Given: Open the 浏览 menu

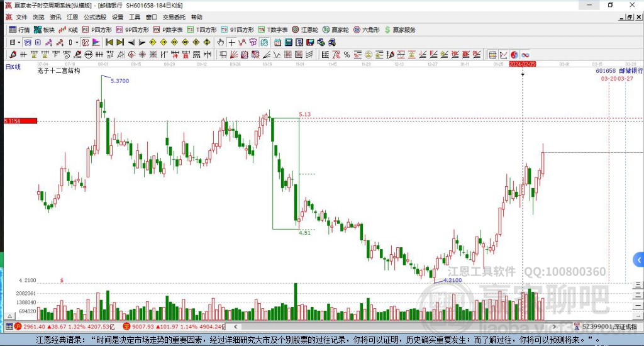Looking at the screenshot, I should tap(38, 17).
